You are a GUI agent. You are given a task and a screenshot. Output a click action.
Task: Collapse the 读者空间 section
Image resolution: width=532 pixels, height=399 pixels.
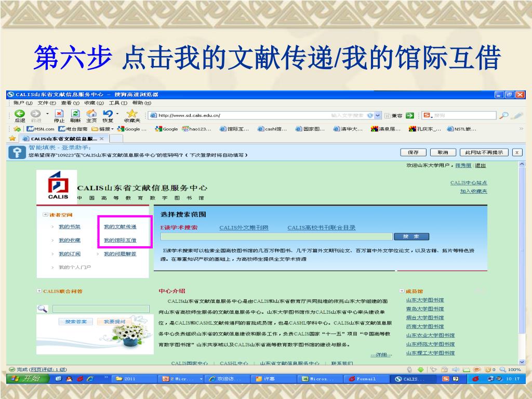(x=45, y=215)
